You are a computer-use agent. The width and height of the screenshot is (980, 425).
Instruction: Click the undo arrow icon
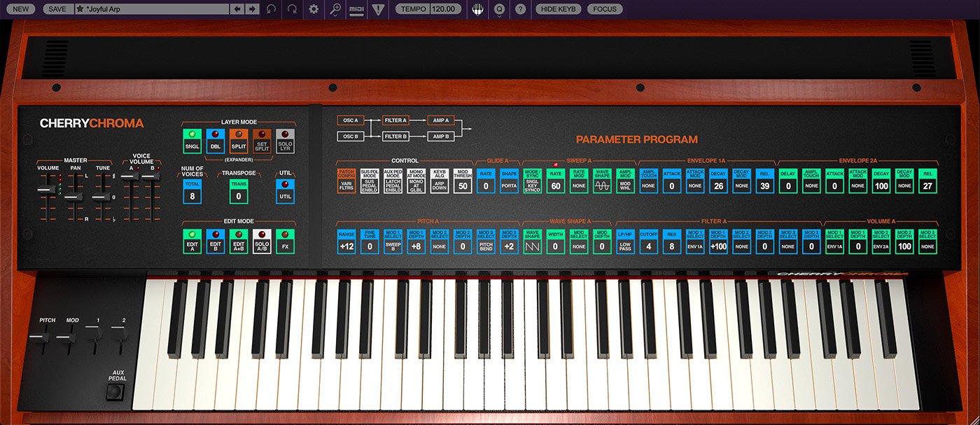tap(269, 9)
